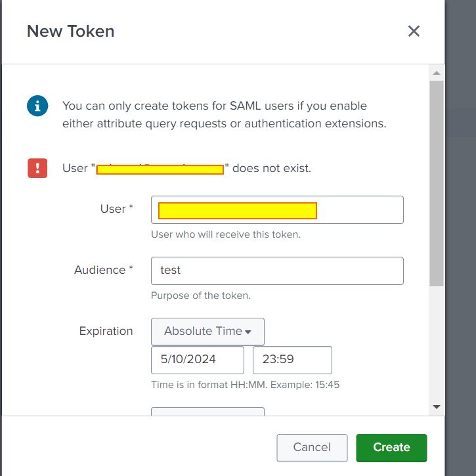The width and height of the screenshot is (476, 476).
Task: Open the Absolute Time expiration dropdown
Action: pyautogui.click(x=207, y=332)
